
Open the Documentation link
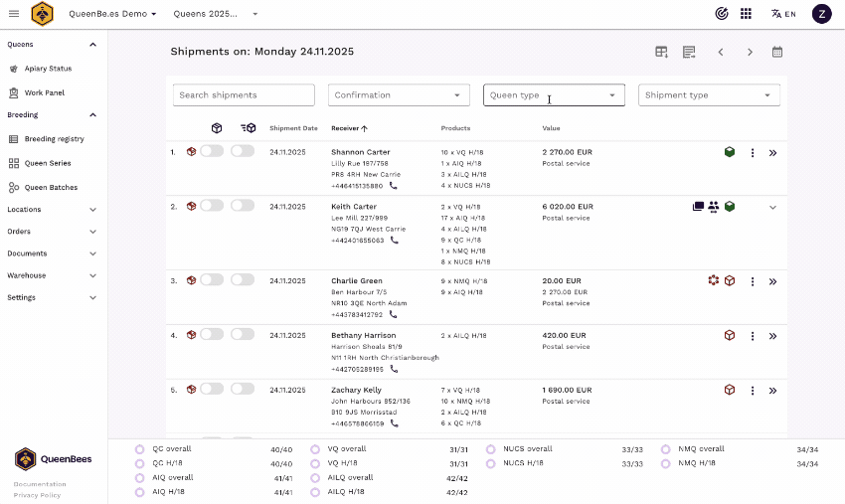tap(40, 484)
